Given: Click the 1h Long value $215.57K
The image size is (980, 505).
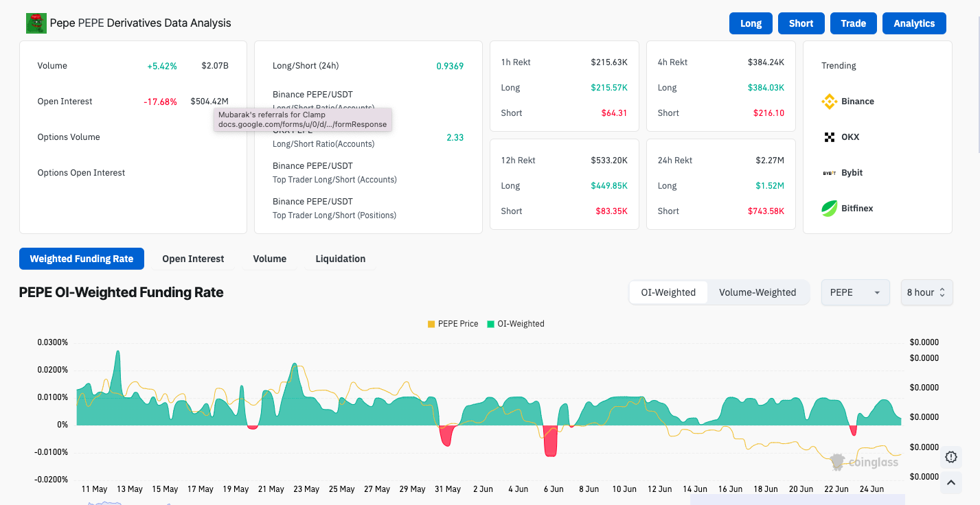Looking at the screenshot, I should pyautogui.click(x=609, y=88).
